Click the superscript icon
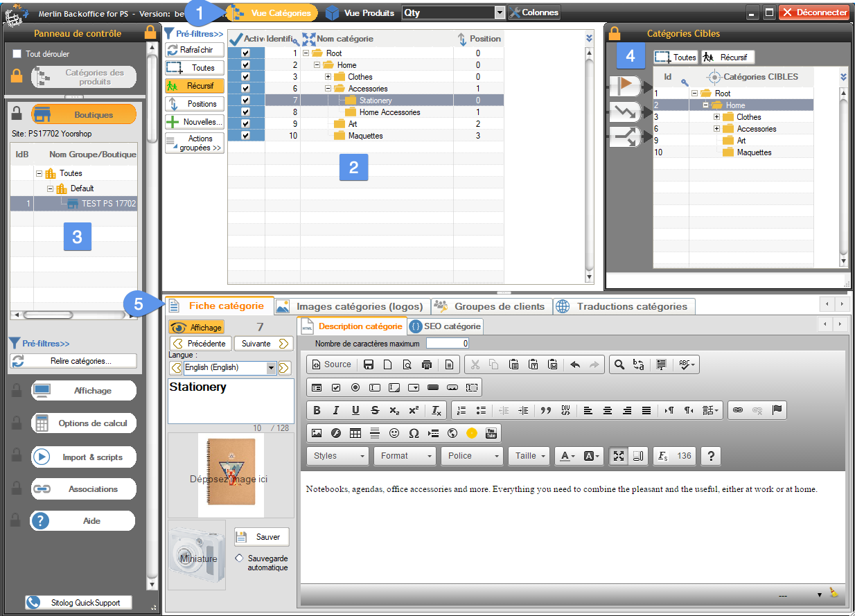The height and width of the screenshot is (616, 855). tap(414, 410)
